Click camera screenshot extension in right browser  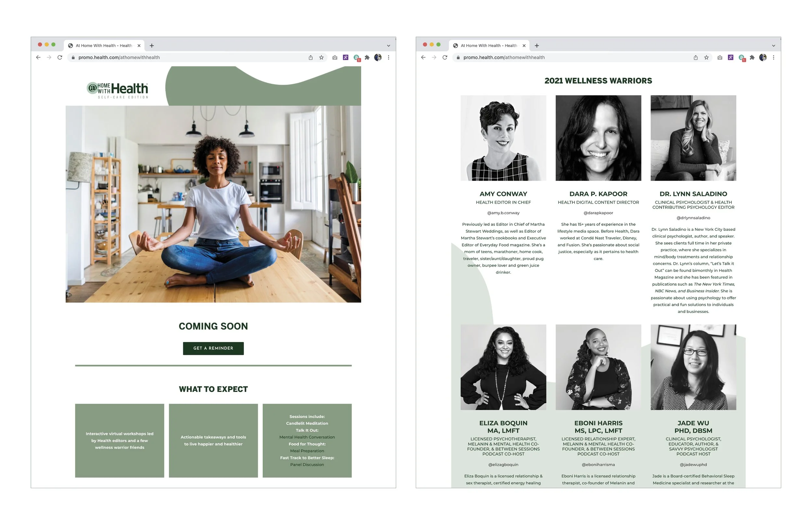pyautogui.click(x=719, y=57)
